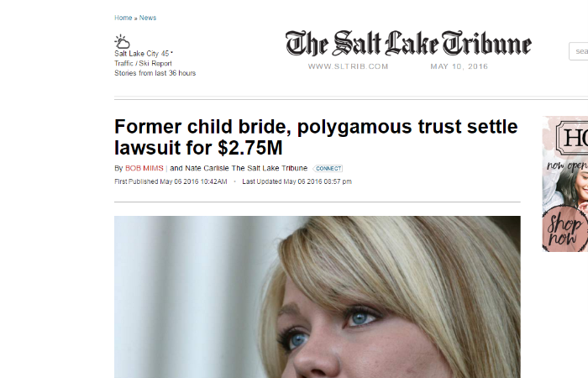This screenshot has height=378, width=588.
Task: Click the CONNECT button beside byline
Action: pos(328,168)
